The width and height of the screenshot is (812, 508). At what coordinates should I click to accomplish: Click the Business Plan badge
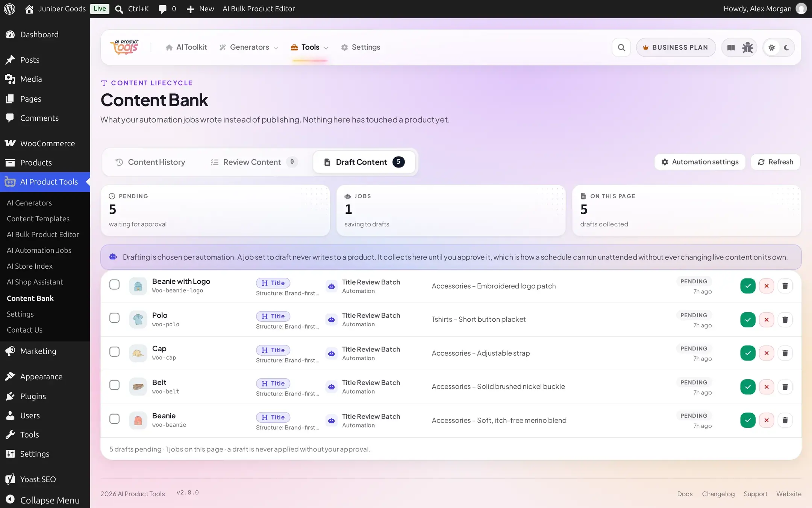[676, 47]
